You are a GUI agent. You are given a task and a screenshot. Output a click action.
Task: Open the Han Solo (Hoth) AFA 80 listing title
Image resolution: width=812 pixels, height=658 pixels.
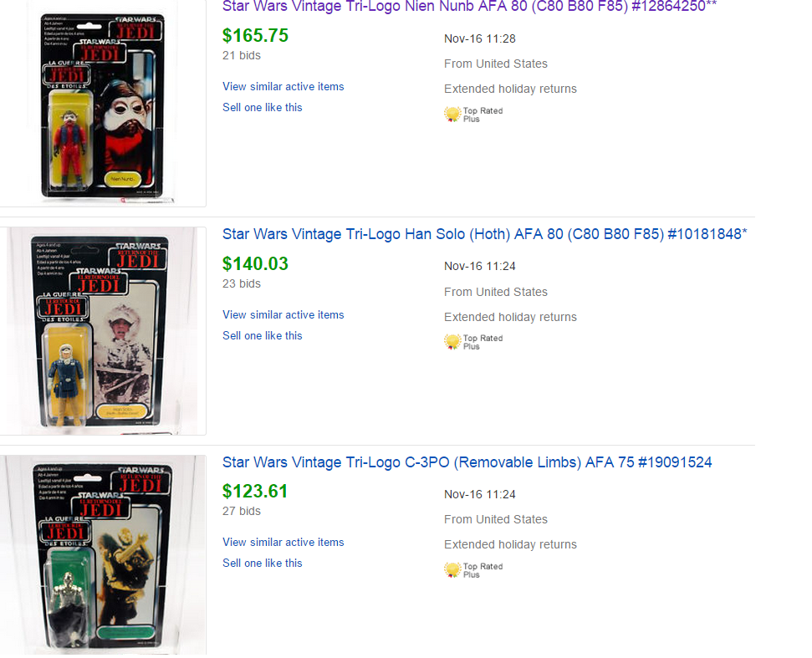(484, 234)
